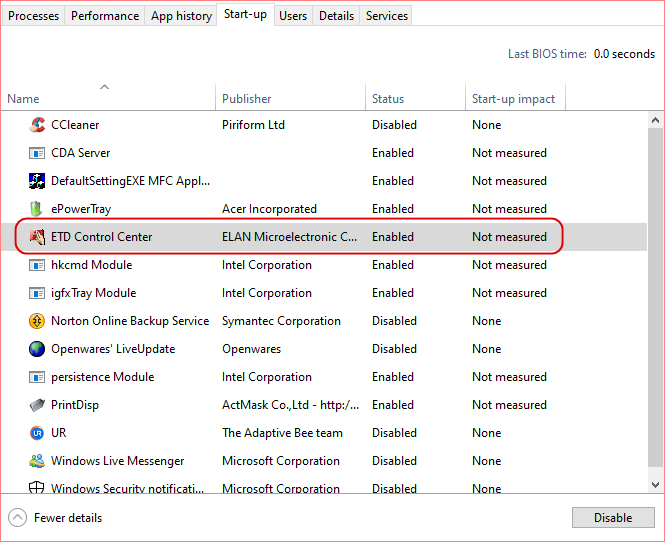665x542 pixels.
Task: Switch to the Users tab
Action: (x=293, y=16)
